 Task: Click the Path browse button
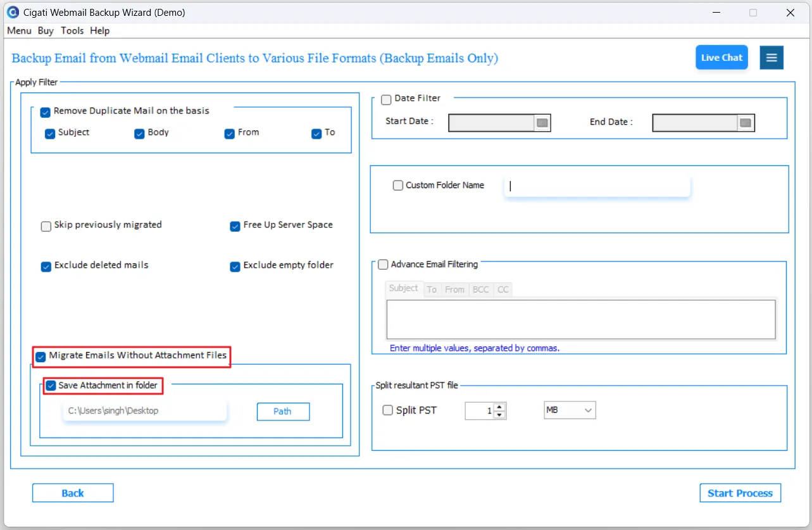coord(283,412)
